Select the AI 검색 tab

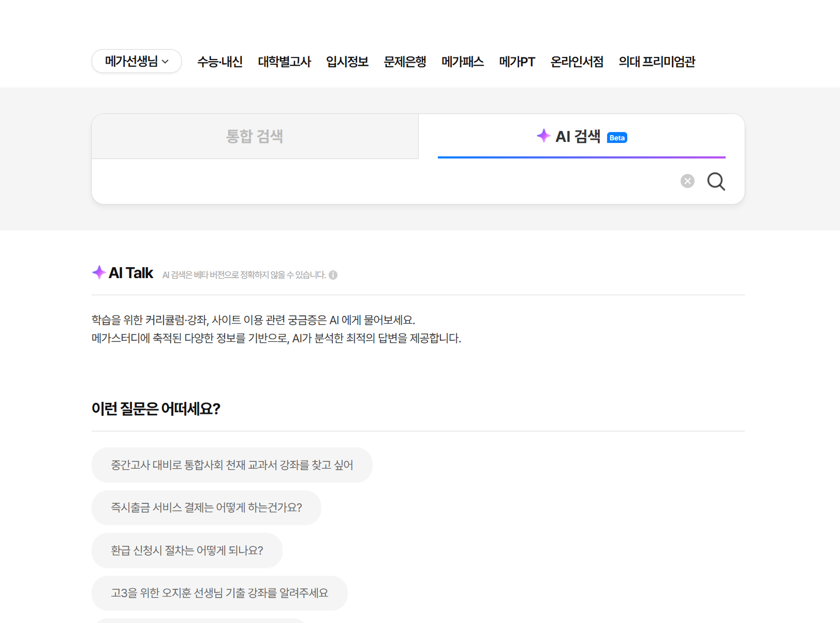(578, 137)
